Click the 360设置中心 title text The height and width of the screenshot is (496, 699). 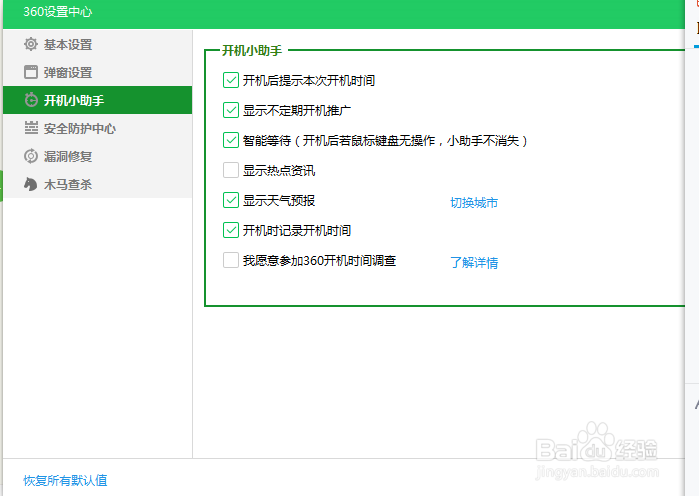(58, 12)
